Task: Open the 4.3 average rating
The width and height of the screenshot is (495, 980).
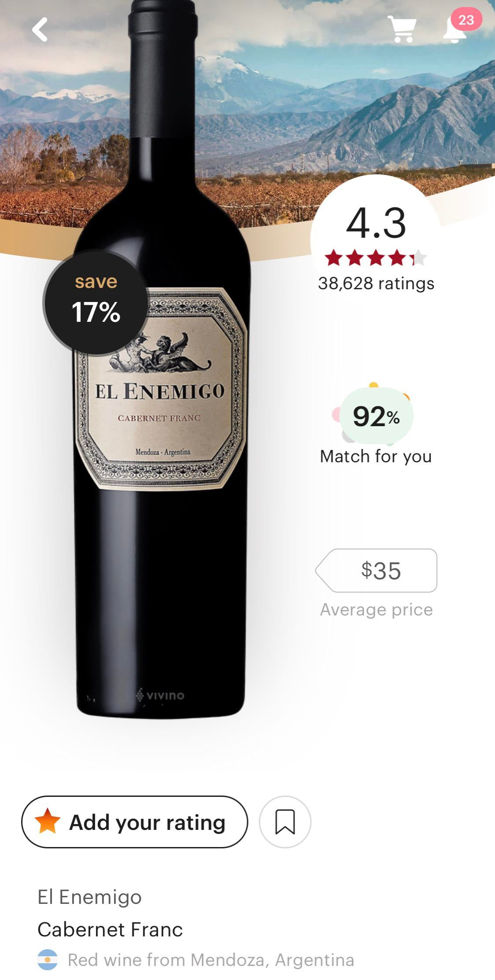Action: click(x=376, y=223)
